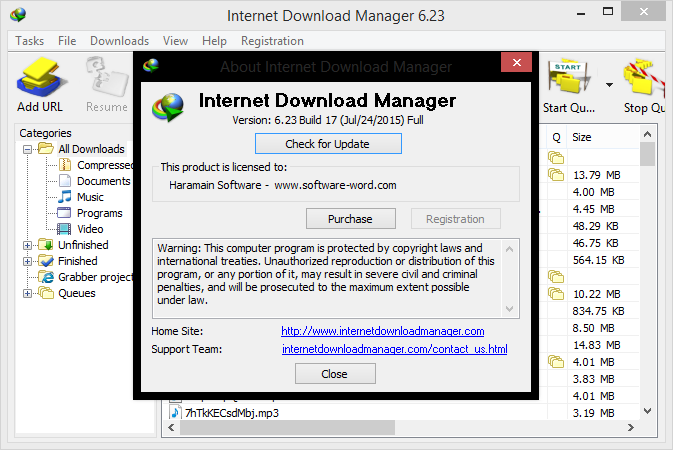Click the Add URL toolbar icon
673x450 pixels.
[40, 79]
